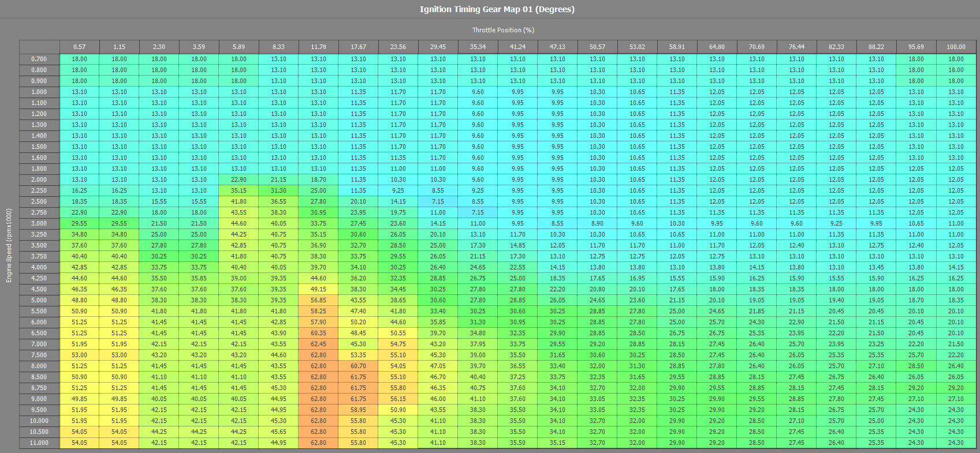This screenshot has height=453, width=980.
Task: Select the 16.25 cell under column 0.57
Action: [x=80, y=190]
